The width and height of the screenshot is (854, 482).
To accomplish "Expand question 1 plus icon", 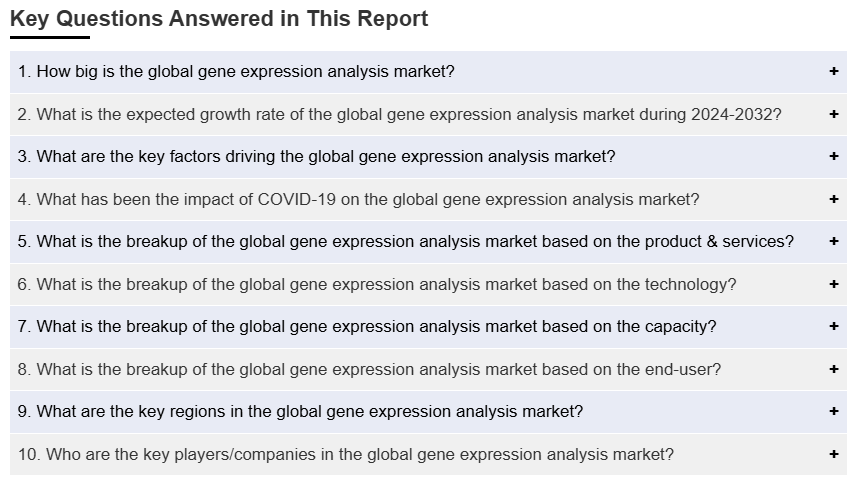I will click(x=833, y=71).
